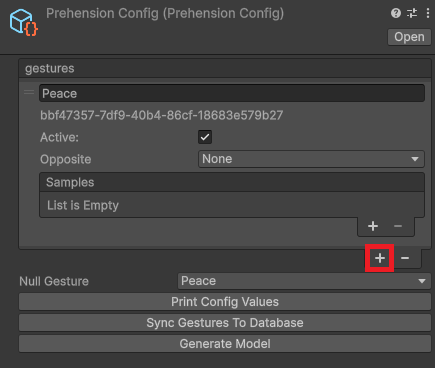Image resolution: width=435 pixels, height=368 pixels.
Task: Open the Null Gesture dropdown
Action: [x=304, y=281]
